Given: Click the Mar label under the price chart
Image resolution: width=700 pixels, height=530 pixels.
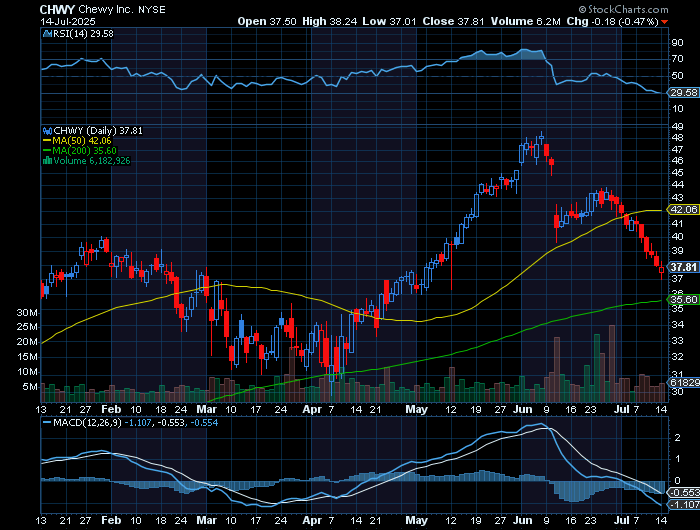Looking at the screenshot, I should coord(207,409).
